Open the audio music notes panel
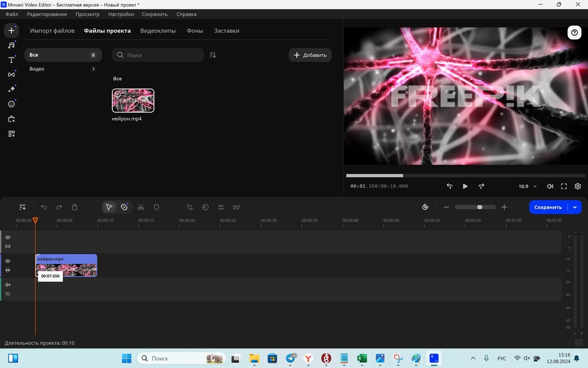Screen dimensions: 588x368 coord(11,45)
